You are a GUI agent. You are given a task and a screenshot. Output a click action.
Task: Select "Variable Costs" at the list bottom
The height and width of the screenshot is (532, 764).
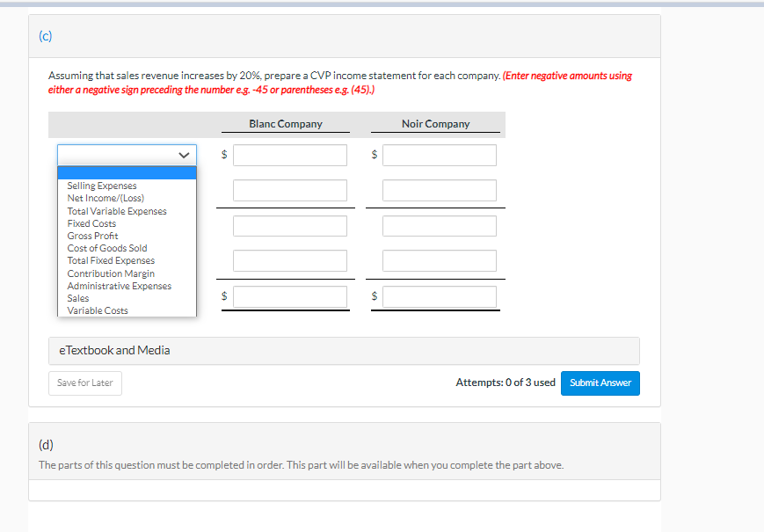coord(97,310)
